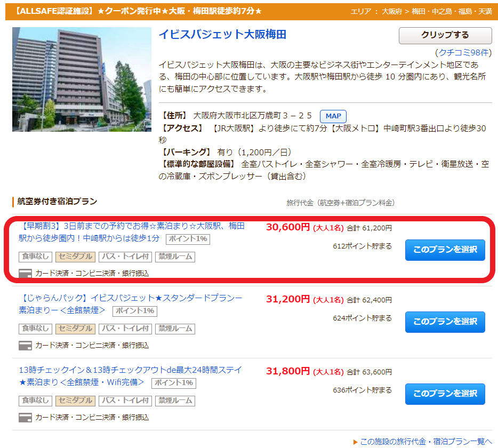Click the ポイント1% badge in 13時チェックイン plan

coord(173,383)
